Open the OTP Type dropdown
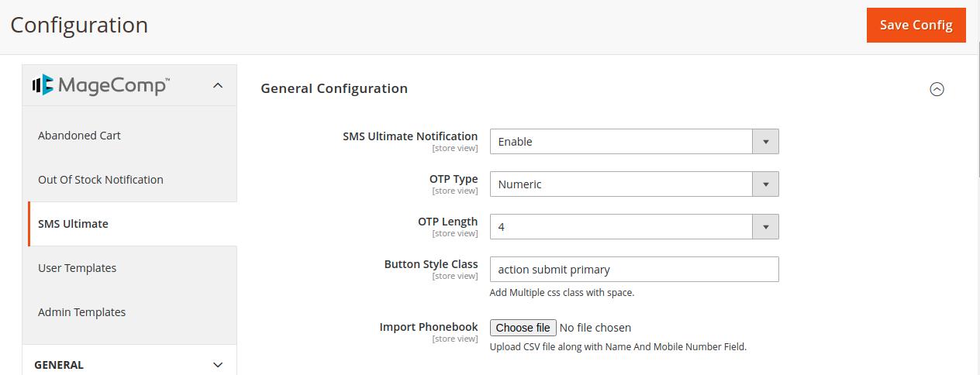This screenshot has width=980, height=375. (634, 184)
